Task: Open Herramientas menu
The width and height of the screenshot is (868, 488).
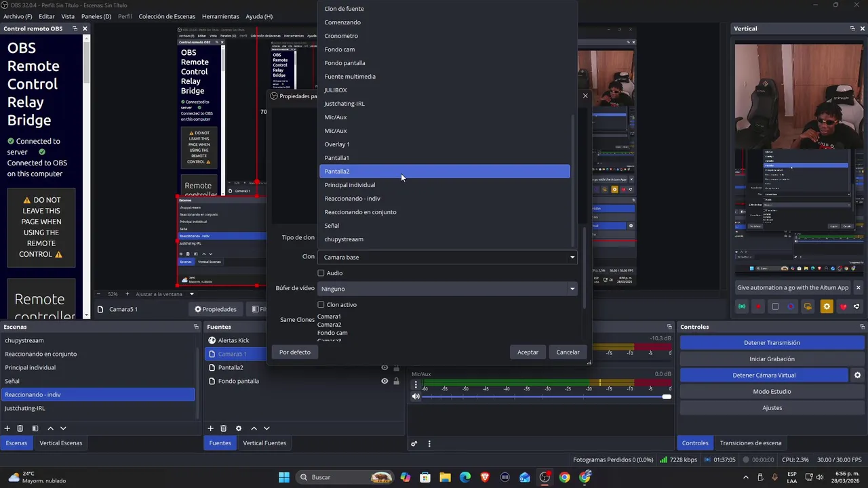Action: click(x=220, y=16)
